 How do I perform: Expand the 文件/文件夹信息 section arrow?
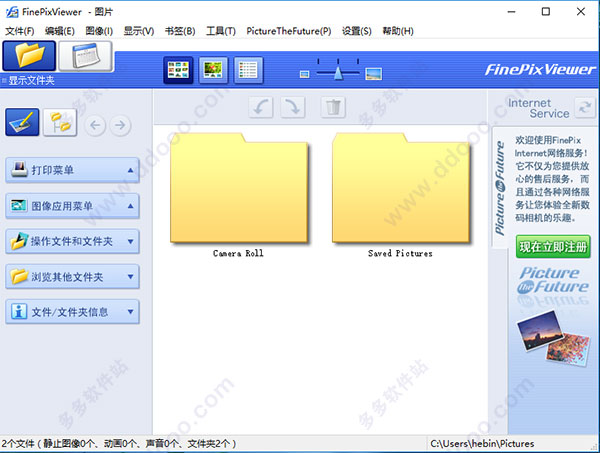coord(130,311)
